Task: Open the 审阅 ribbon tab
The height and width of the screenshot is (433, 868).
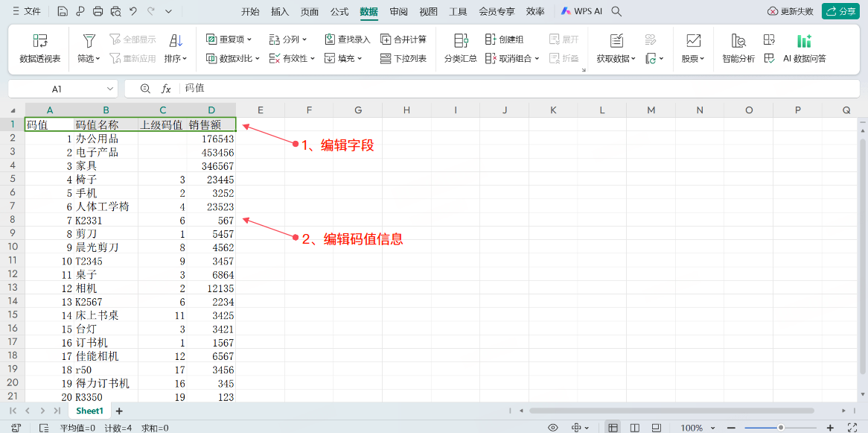Action: tap(398, 11)
